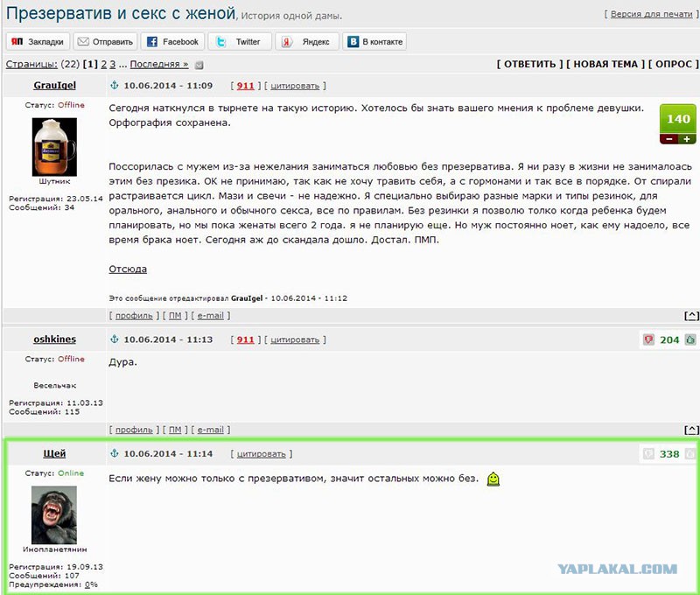Viewport: 700px width, 595px height.
Task: Open the Отсюда source link
Action: point(128,269)
